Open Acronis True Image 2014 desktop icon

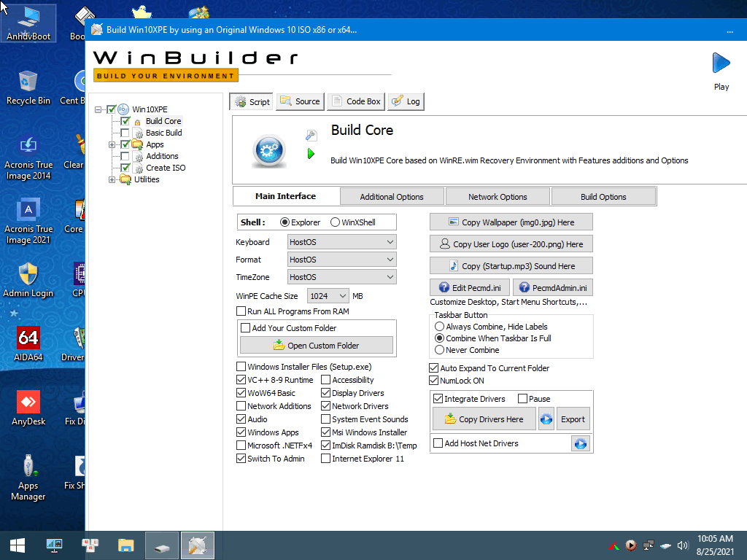(28, 158)
